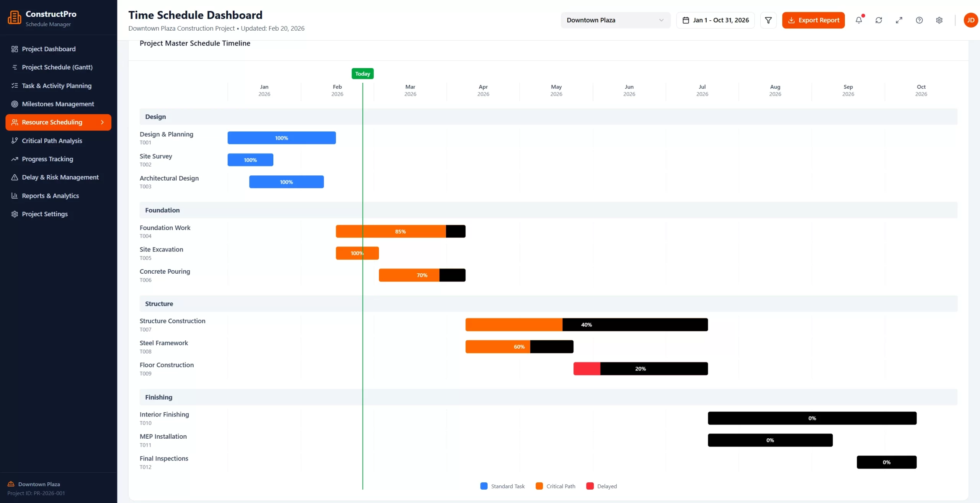Click the Foundation Work 85% progress bar
The width and height of the screenshot is (980, 503).
pyautogui.click(x=400, y=231)
